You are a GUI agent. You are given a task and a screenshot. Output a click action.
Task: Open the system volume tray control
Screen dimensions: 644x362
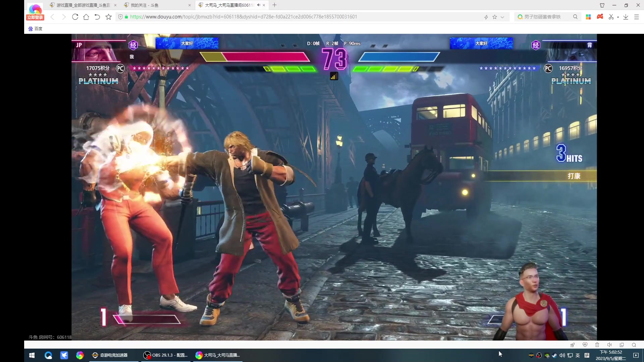pos(562,355)
